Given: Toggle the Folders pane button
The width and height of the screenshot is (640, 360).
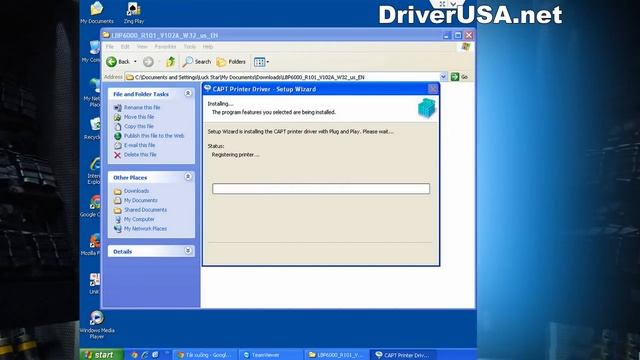Looking at the screenshot, I should tap(231, 62).
